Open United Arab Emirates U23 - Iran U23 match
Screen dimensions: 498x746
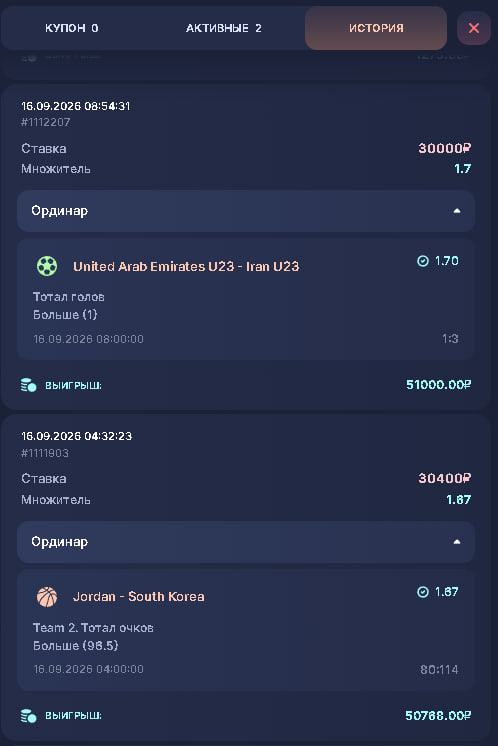186,266
